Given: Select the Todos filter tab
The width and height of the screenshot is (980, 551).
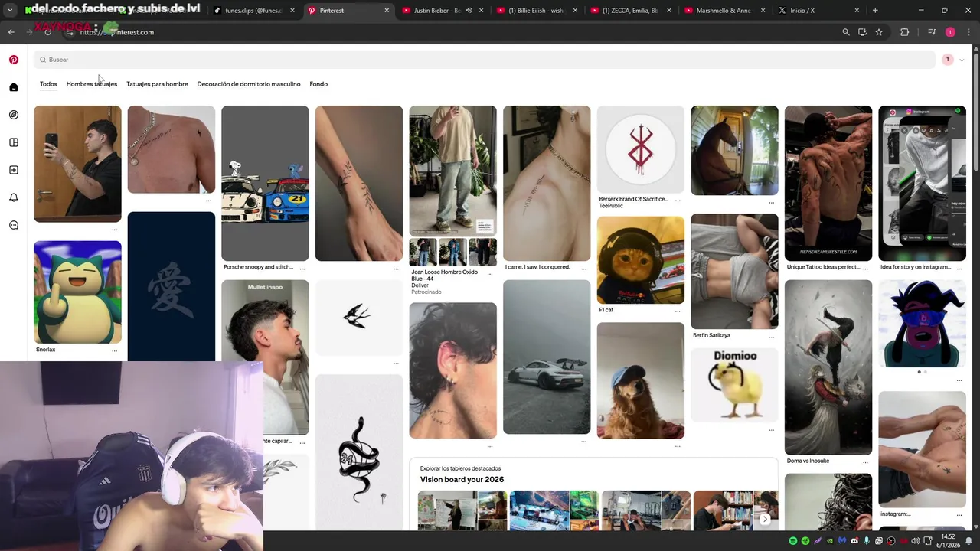Looking at the screenshot, I should click(x=48, y=84).
